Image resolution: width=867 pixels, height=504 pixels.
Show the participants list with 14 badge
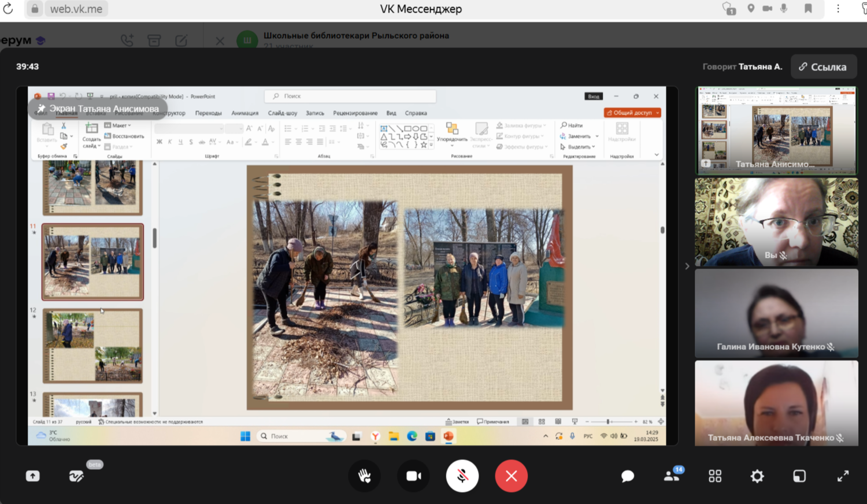click(x=673, y=475)
